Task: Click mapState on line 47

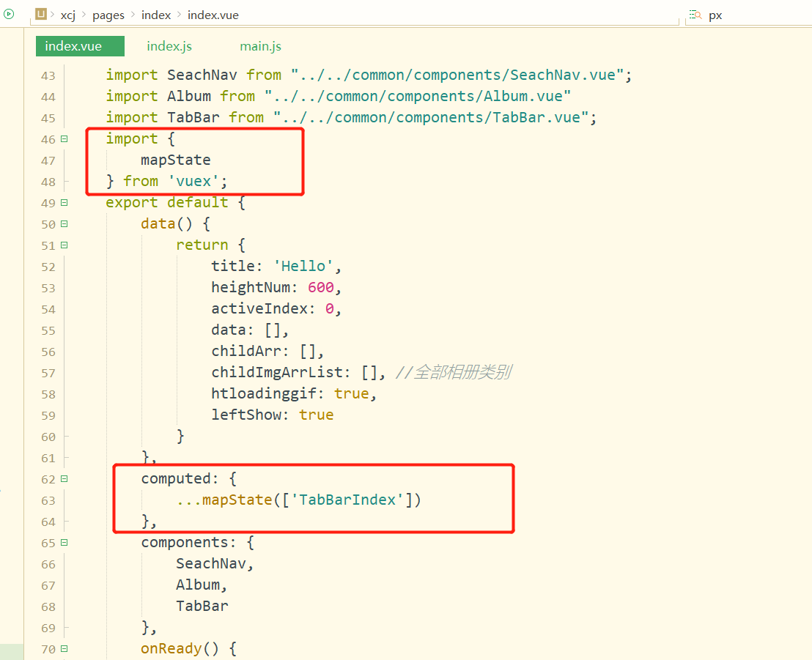Action: coord(176,160)
